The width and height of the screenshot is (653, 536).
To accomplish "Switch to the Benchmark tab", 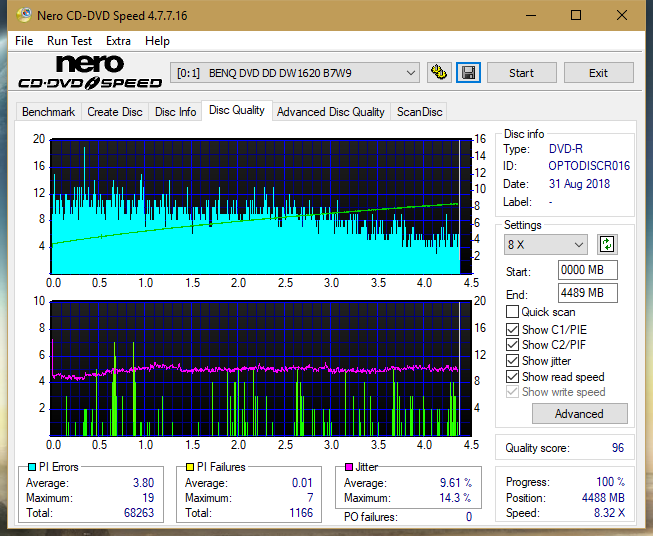I will pyautogui.click(x=48, y=112).
